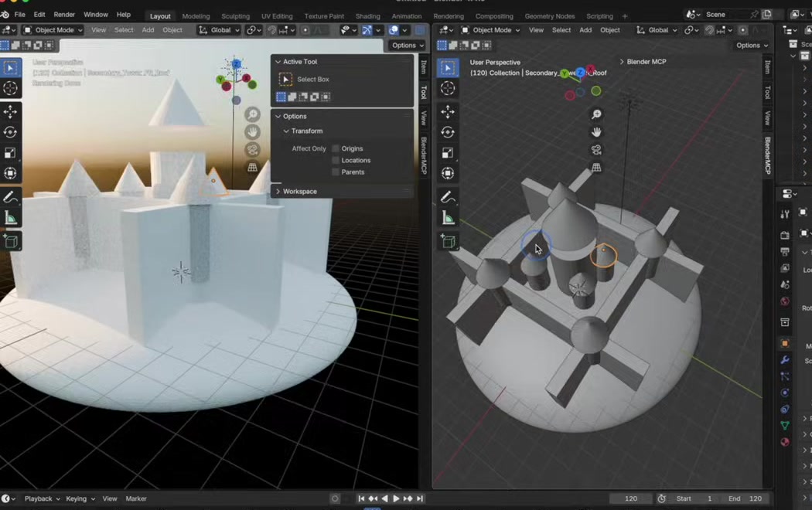
Task: Click the Options button in the right viewport header
Action: 747,45
